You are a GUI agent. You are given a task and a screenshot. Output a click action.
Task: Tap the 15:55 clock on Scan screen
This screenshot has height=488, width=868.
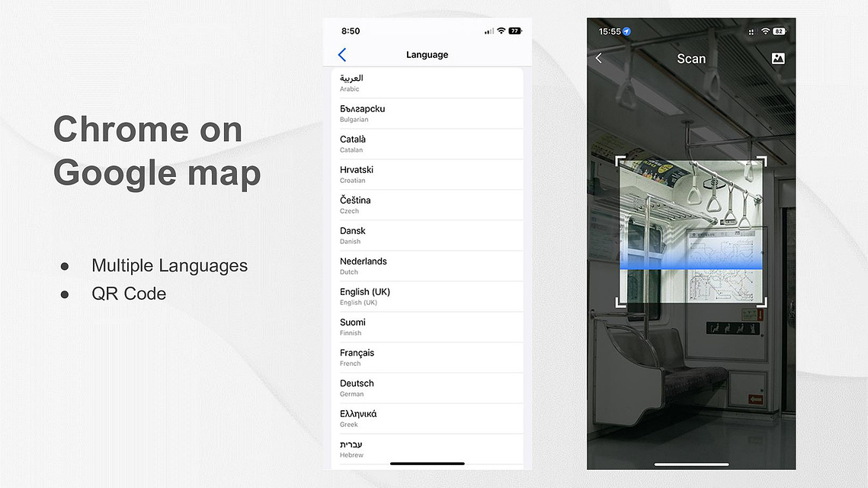coord(610,31)
